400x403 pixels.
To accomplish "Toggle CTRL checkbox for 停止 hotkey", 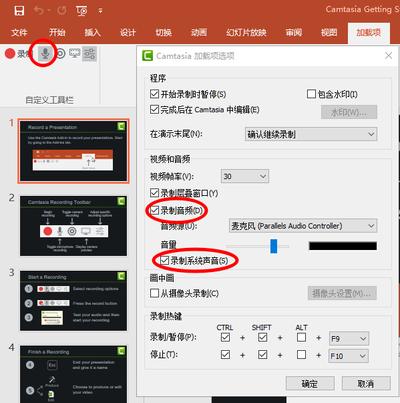I will tap(225, 354).
